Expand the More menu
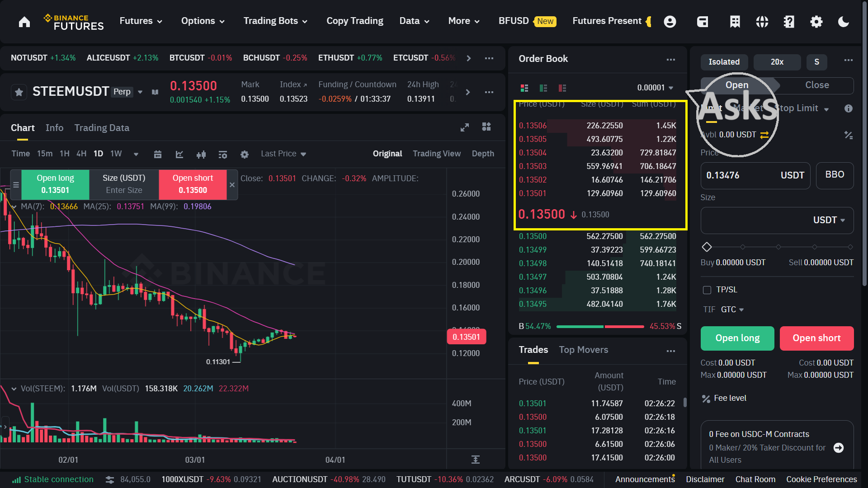The image size is (868, 488). pyautogui.click(x=464, y=21)
